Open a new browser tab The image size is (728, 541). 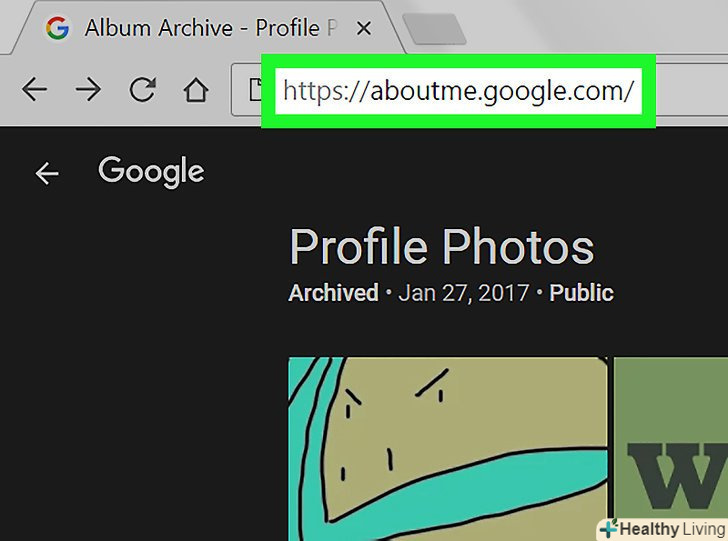click(x=433, y=30)
